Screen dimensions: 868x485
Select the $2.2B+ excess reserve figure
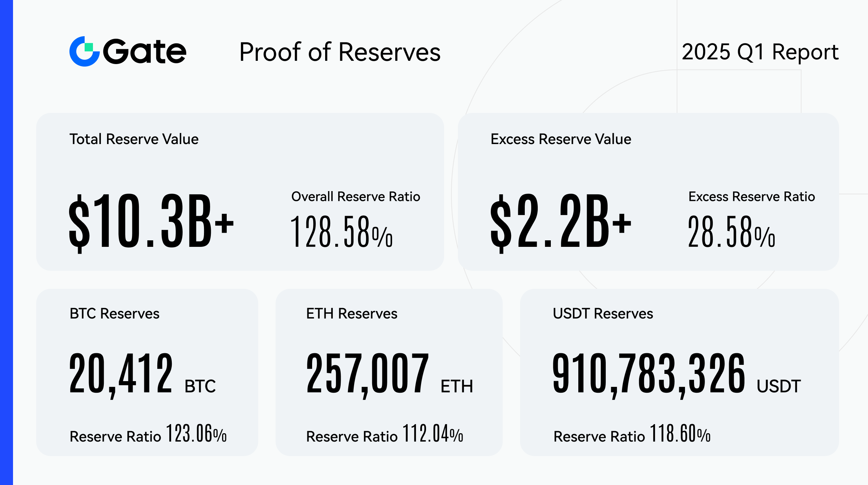[x=561, y=221]
